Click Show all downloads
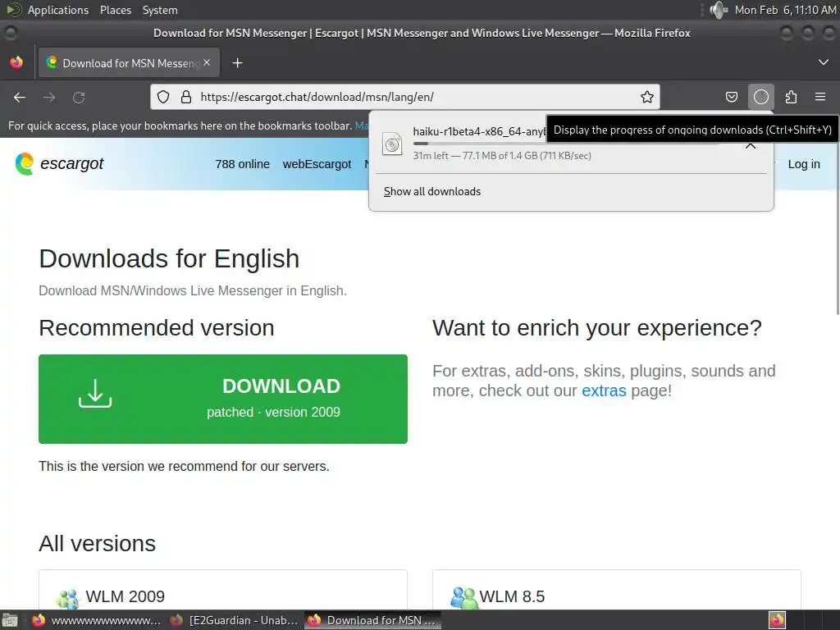The height and width of the screenshot is (630, 840). [x=431, y=191]
